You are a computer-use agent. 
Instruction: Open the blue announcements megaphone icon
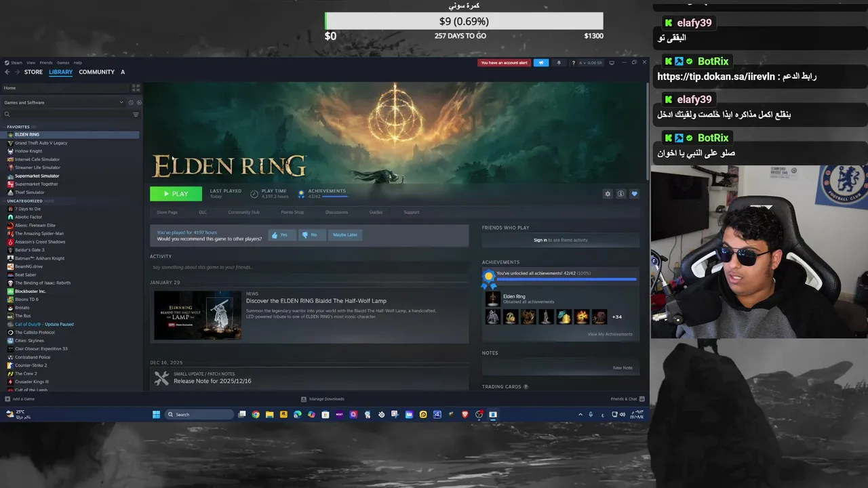tap(541, 63)
